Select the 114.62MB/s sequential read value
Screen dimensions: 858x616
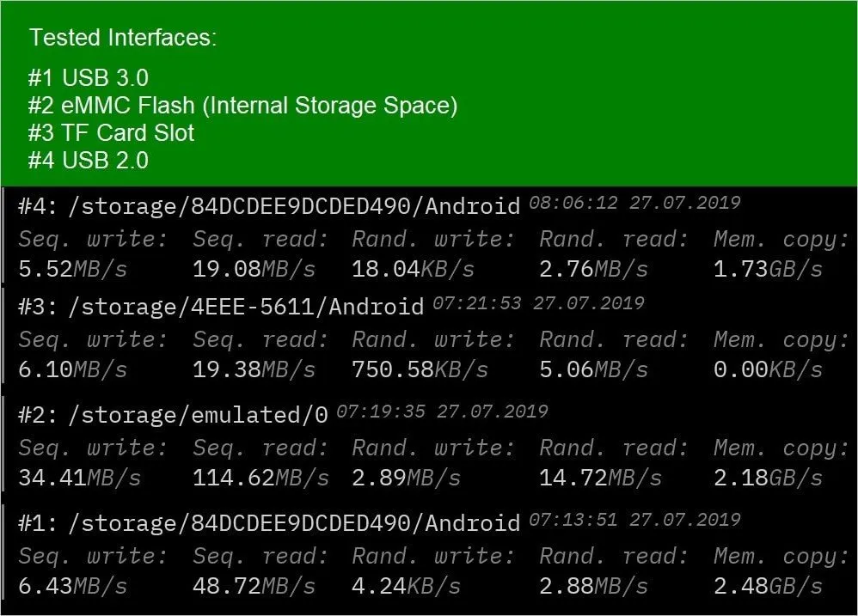260,478
